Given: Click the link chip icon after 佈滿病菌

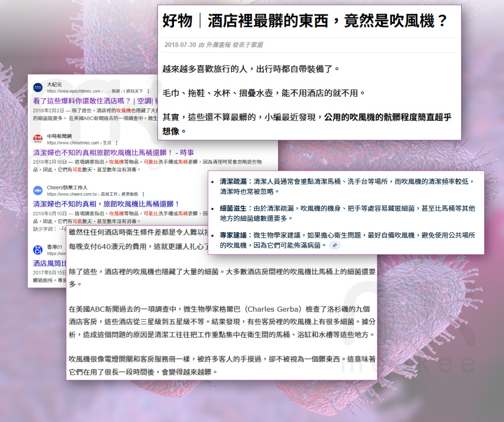Looking at the screenshot, I should 335,245.
